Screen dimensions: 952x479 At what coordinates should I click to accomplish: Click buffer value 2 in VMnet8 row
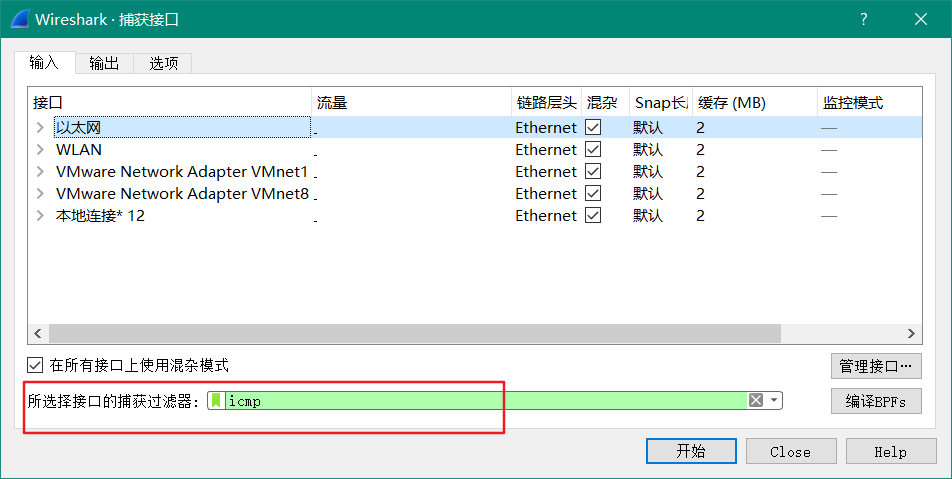pyautogui.click(x=701, y=193)
